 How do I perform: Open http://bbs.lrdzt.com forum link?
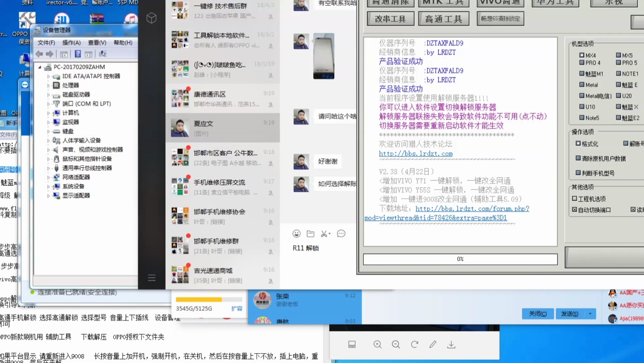coord(416,154)
